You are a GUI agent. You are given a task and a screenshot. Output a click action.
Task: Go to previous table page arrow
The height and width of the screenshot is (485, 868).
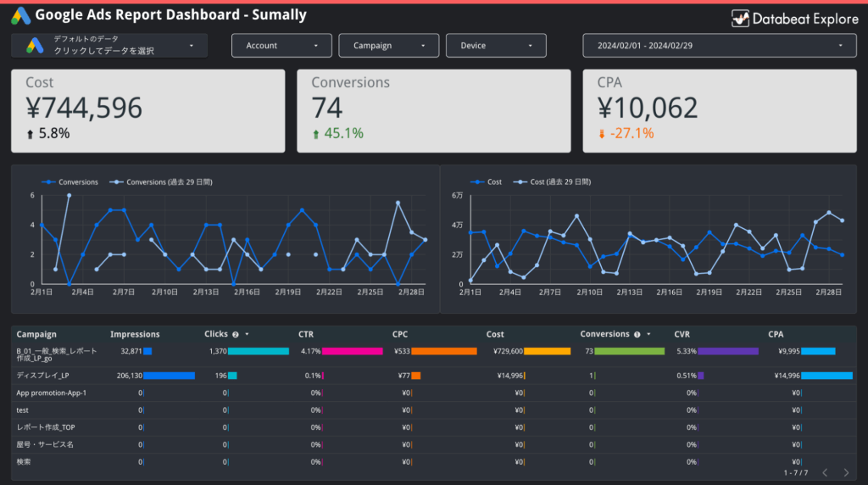coord(825,472)
